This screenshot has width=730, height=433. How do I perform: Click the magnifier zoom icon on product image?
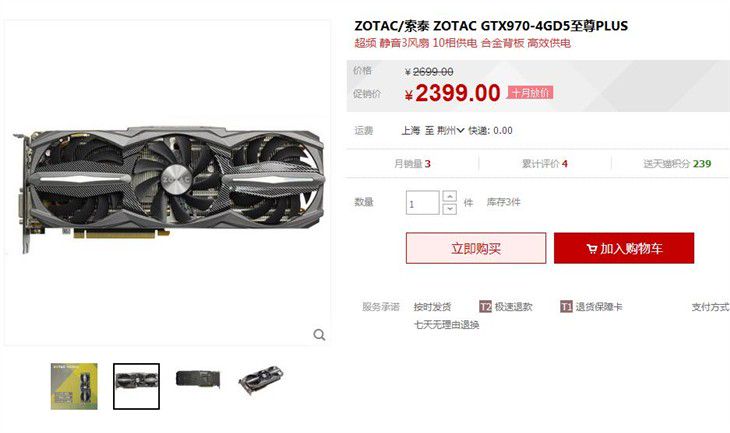319,334
